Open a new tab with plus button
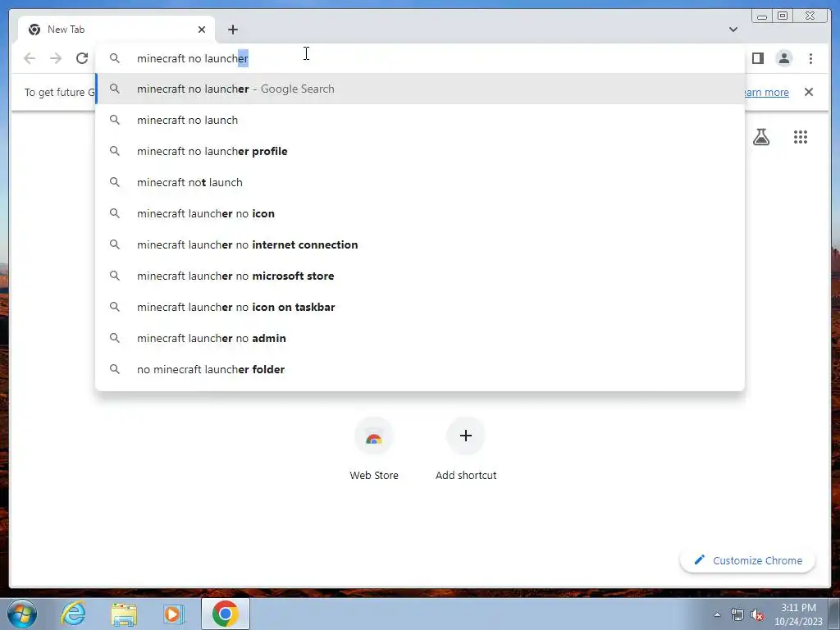The width and height of the screenshot is (840, 630). click(x=232, y=30)
